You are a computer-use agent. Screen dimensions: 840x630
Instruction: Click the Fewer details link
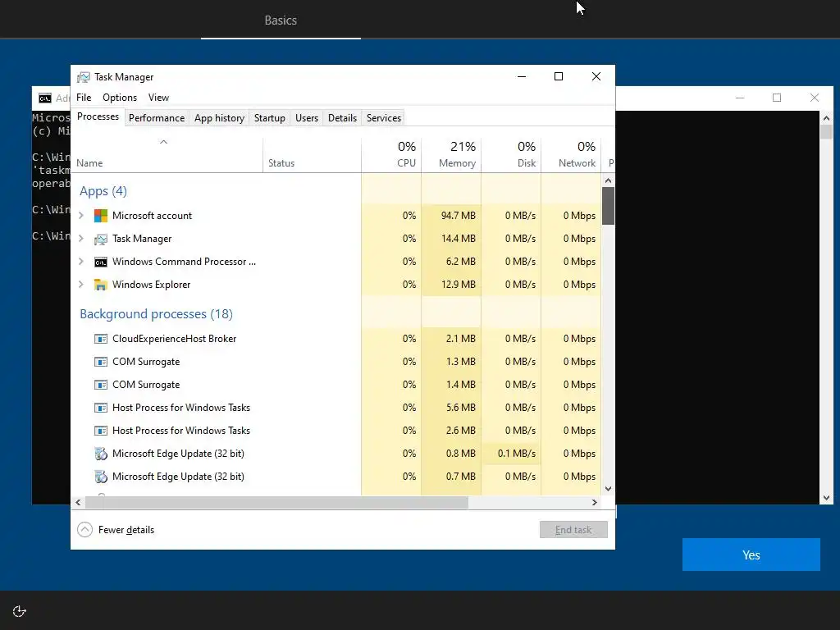[x=126, y=530]
